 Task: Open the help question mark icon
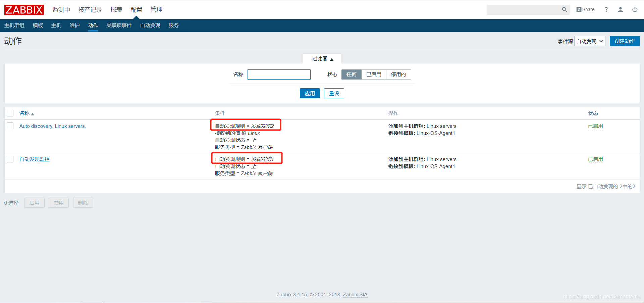[x=606, y=10]
